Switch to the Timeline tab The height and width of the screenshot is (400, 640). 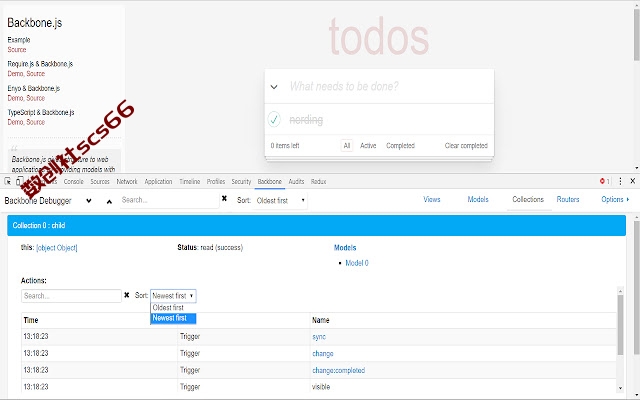coord(189,182)
